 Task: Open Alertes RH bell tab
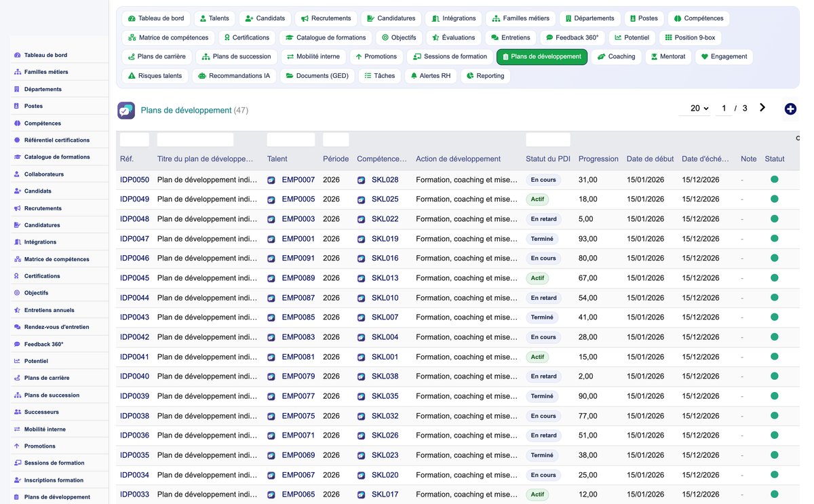click(x=431, y=76)
